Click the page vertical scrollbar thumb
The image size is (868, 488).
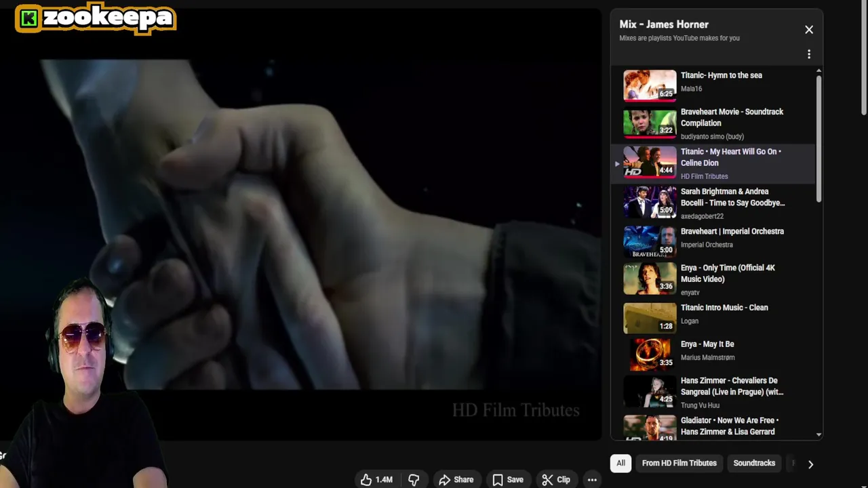(x=863, y=58)
